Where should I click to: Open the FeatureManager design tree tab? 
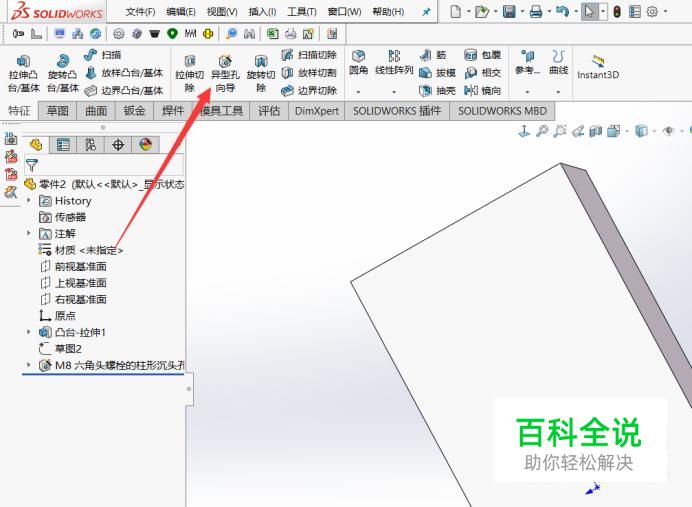tap(36, 144)
